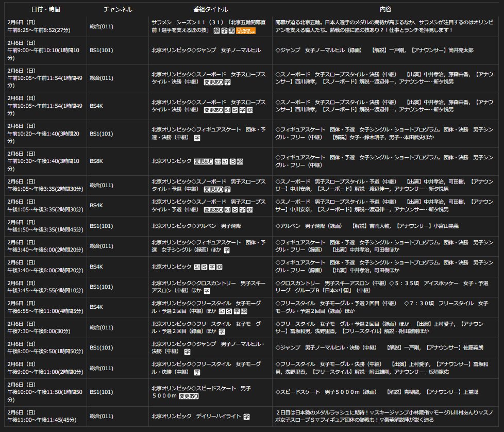Click ジャンプ 男子ノーマルヒル・決勝 description text
504x432 pixels.
[379, 348]
